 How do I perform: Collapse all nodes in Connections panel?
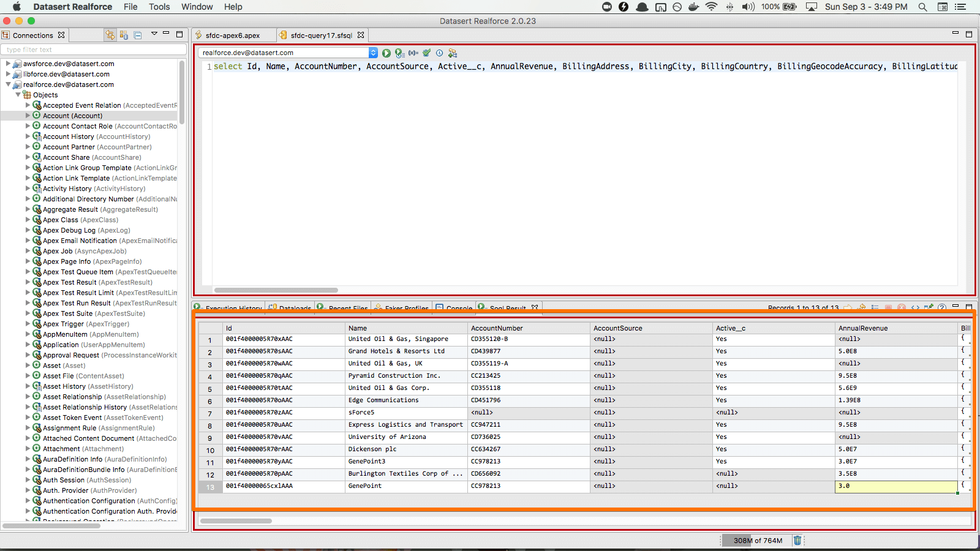tap(138, 36)
